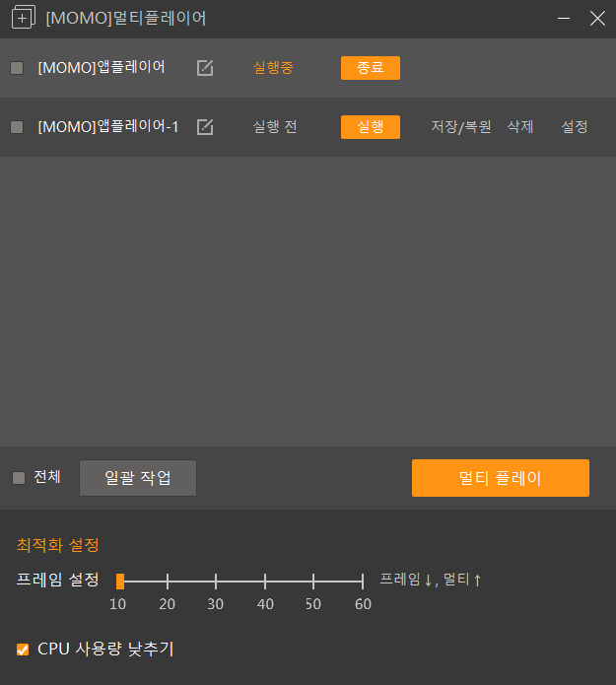Select the [MOMO]앱플레이어 checkbox

(17, 68)
